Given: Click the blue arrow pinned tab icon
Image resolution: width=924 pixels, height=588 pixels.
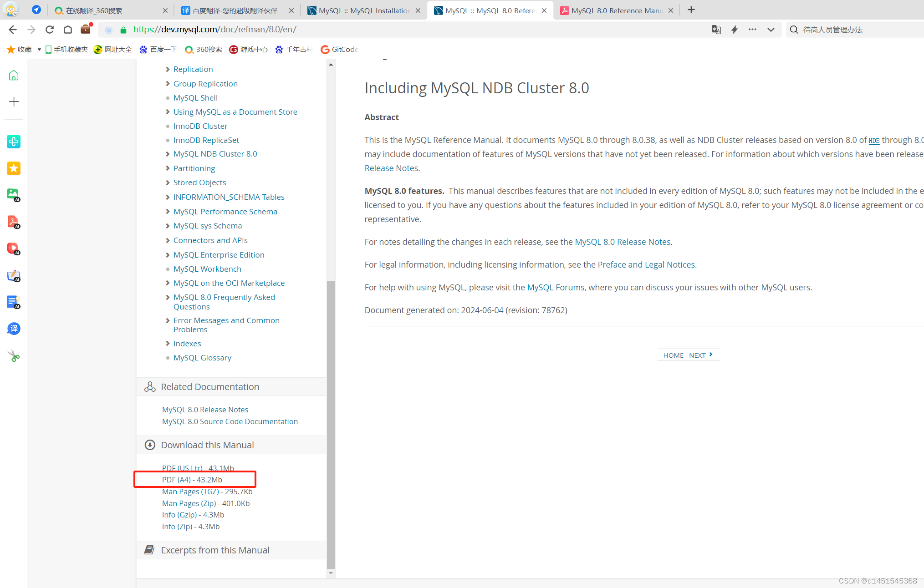Looking at the screenshot, I should coord(36,10).
